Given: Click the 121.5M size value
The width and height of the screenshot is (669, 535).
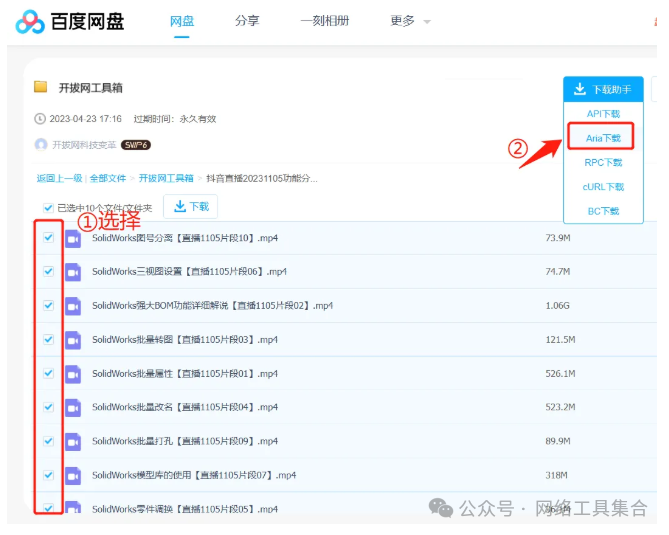Looking at the screenshot, I should [560, 340].
